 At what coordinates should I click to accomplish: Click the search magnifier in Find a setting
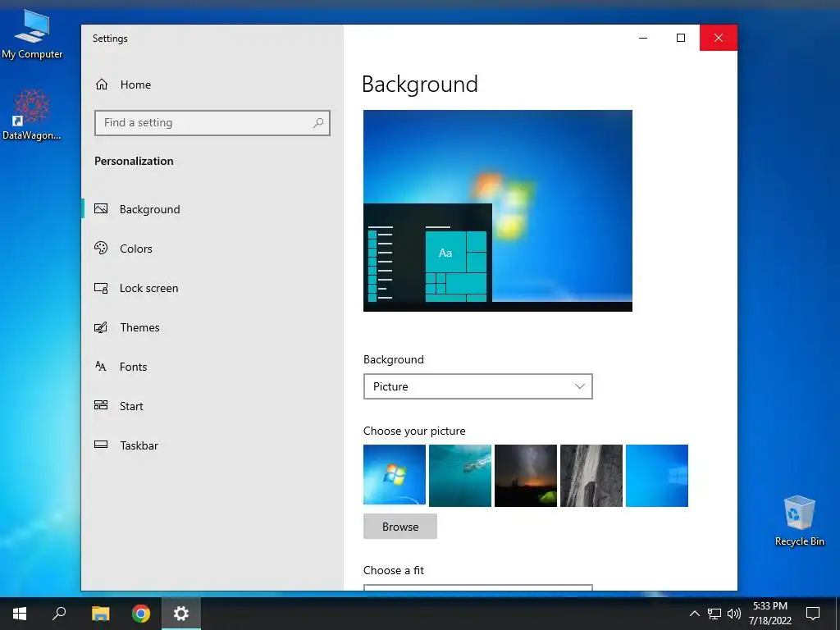click(318, 123)
